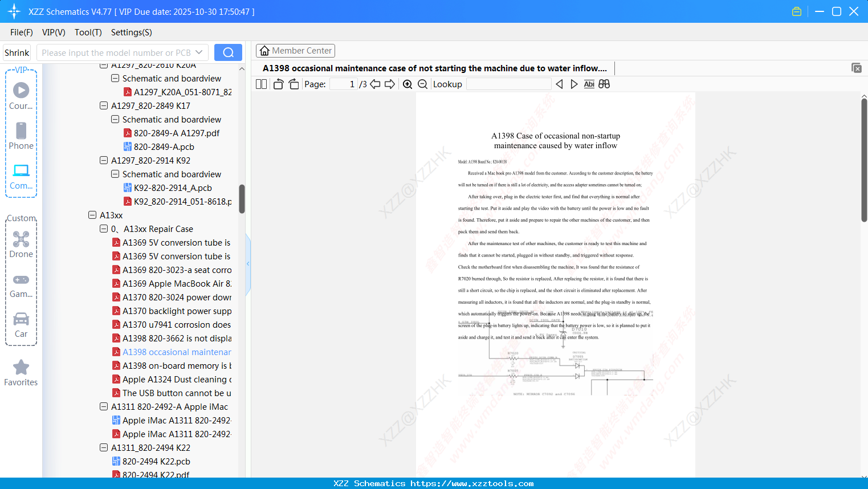This screenshot has width=868, height=489.
Task: Open A1370 u7941 corrosion case
Action: tap(172, 325)
